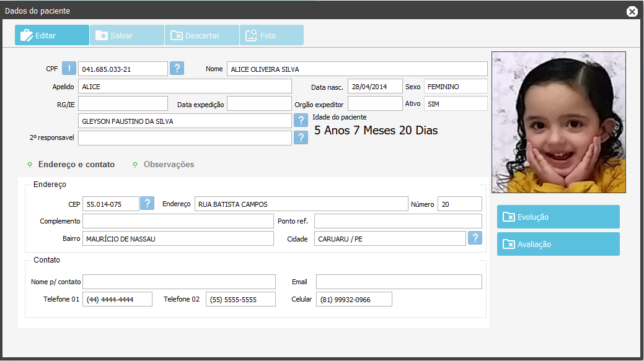Click the Editar toolbar button

[52, 35]
